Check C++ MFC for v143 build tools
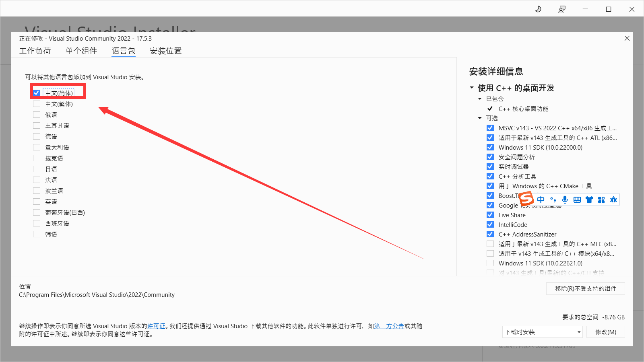644x362 pixels. [490, 244]
